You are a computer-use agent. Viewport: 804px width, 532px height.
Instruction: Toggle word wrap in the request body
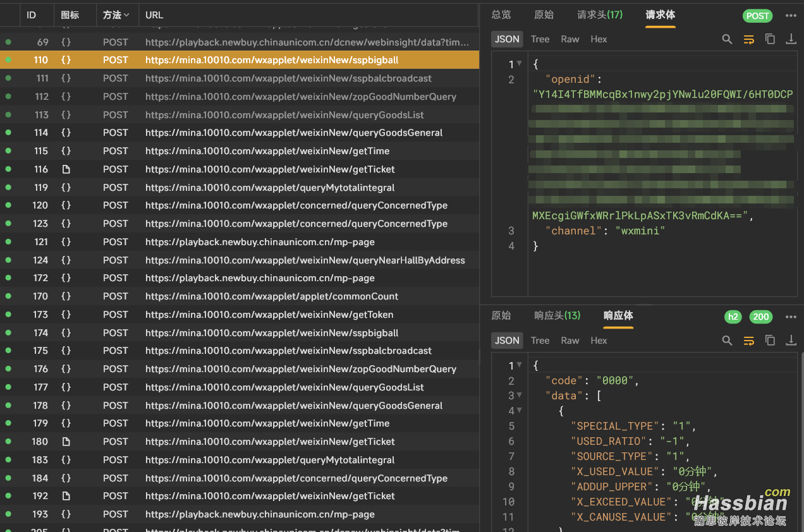tap(748, 39)
